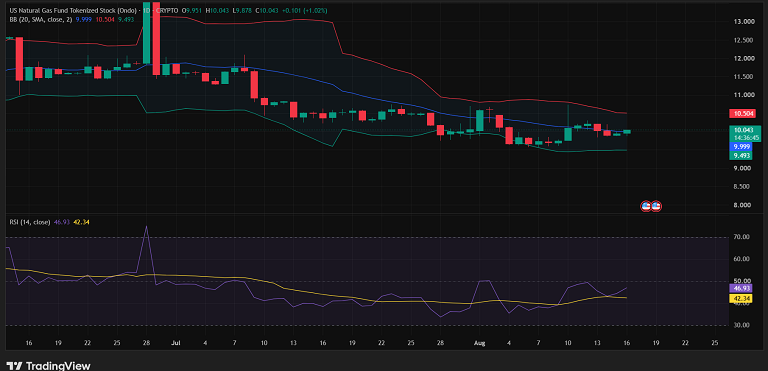Click the CRYPTO exchange label in the title
Image resolution: width=768 pixels, height=371 pixels.
[168, 10]
